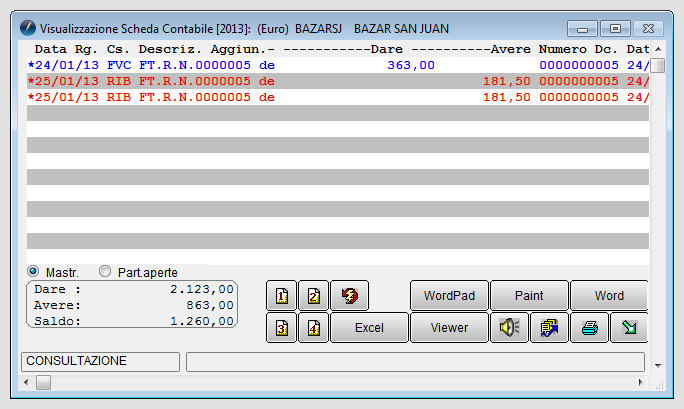Maximize the Scheda Contabile window
The height and width of the screenshot is (409, 684).
pos(615,29)
